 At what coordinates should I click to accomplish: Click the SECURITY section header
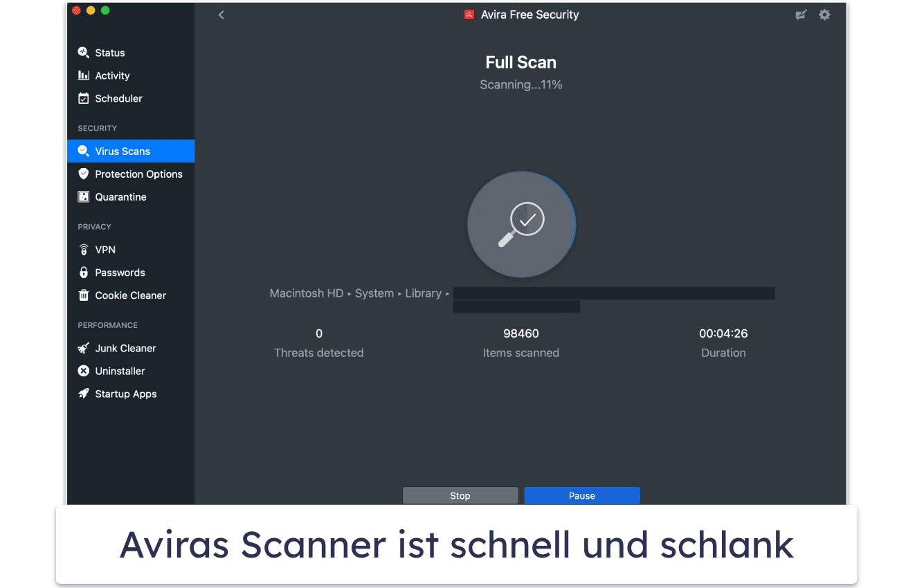98,128
